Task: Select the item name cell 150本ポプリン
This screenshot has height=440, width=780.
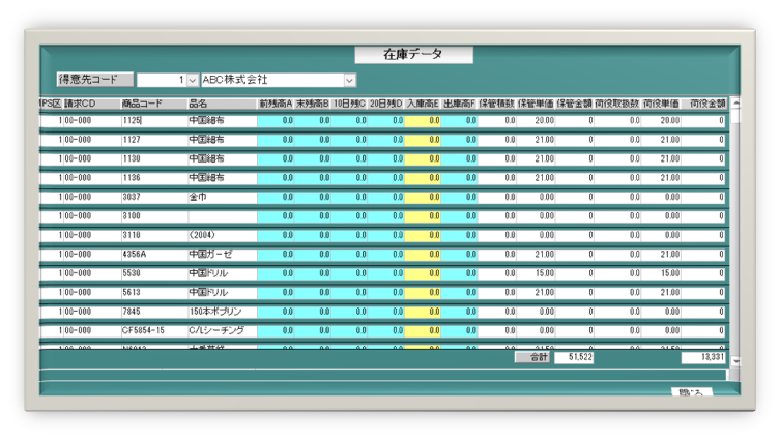Action: coord(220,311)
